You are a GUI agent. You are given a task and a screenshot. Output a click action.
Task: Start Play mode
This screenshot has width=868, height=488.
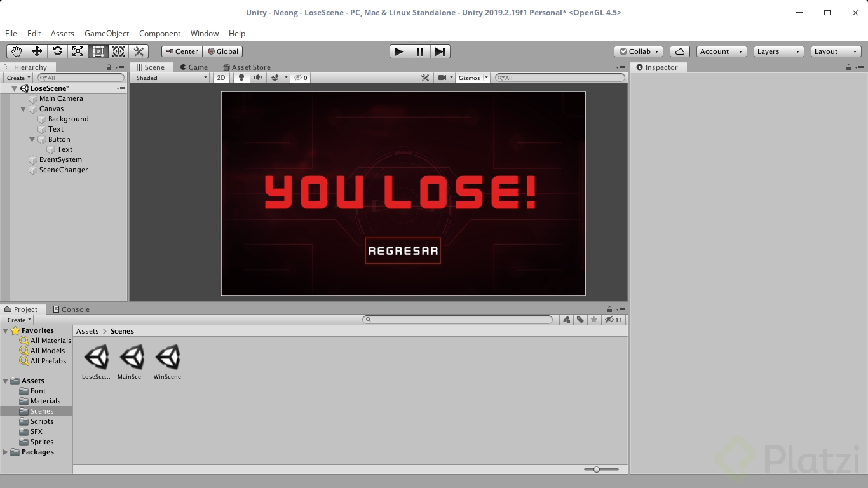point(399,51)
